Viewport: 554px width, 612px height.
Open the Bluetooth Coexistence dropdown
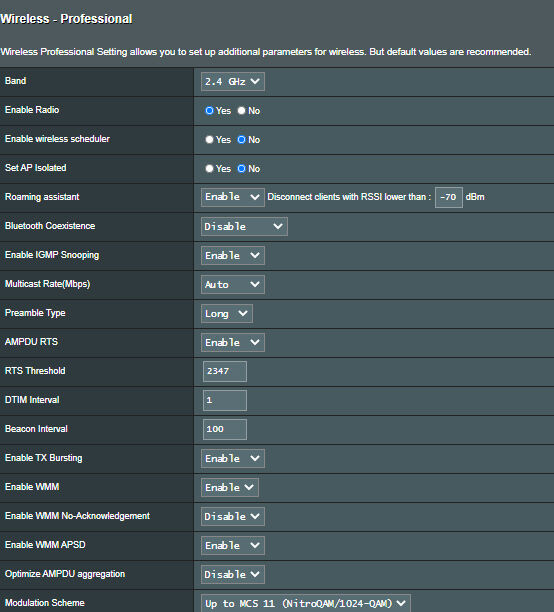tap(244, 226)
